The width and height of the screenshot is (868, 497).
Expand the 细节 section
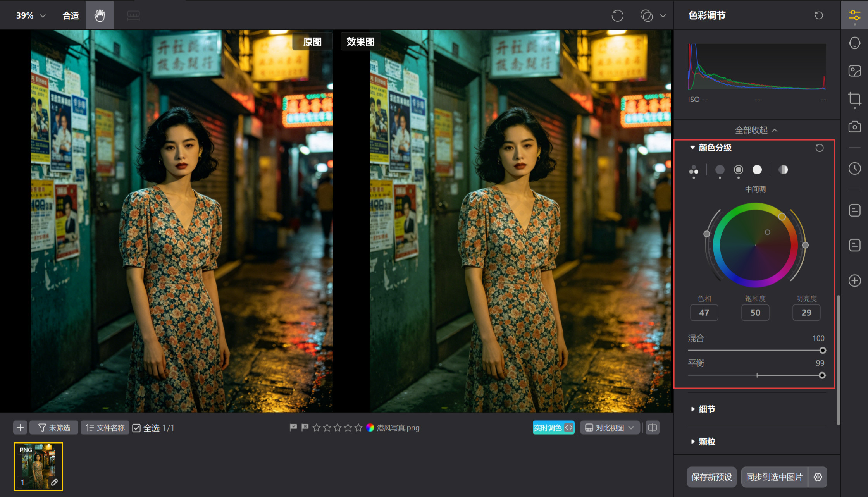click(706, 409)
